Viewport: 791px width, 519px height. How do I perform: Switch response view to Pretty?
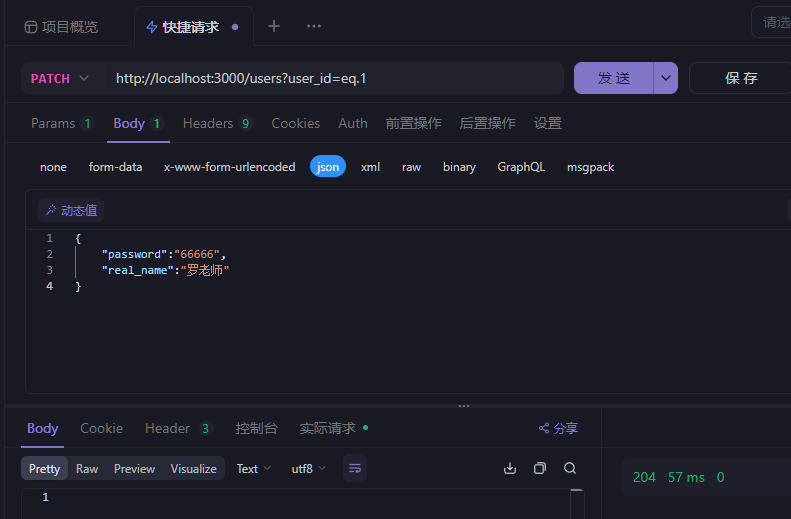pyautogui.click(x=44, y=469)
